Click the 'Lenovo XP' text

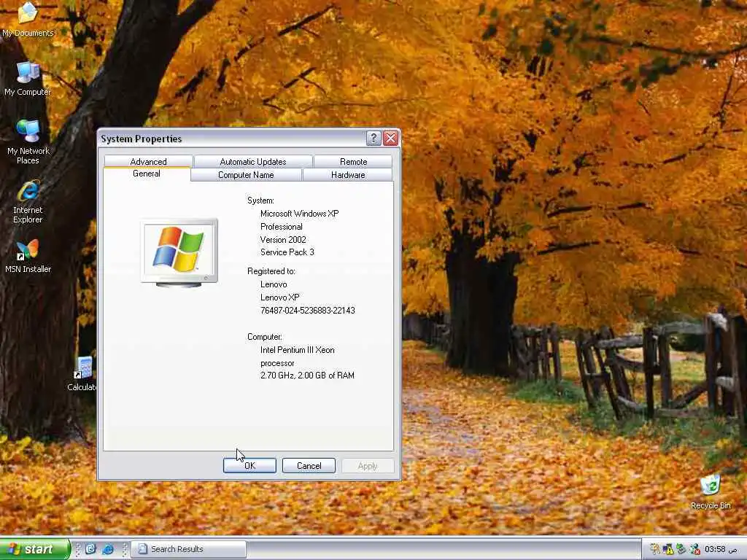(279, 297)
